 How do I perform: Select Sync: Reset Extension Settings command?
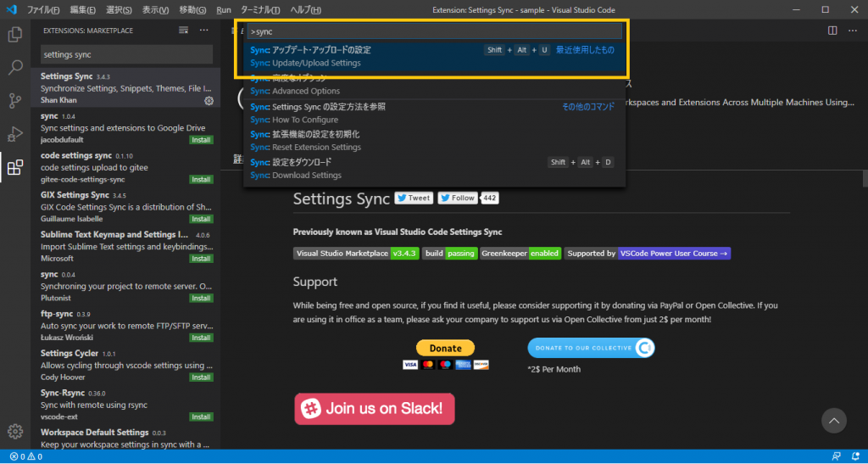click(x=435, y=141)
